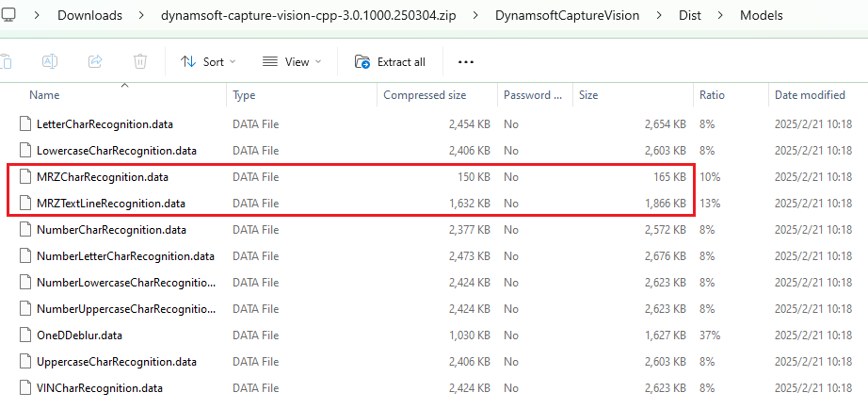Sort by Compressed size column header

coord(425,95)
